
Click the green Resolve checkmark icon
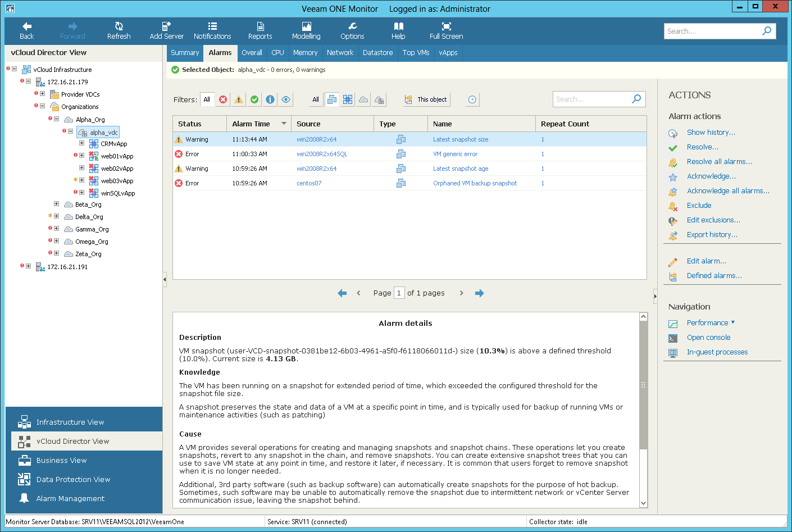pyautogui.click(x=673, y=147)
